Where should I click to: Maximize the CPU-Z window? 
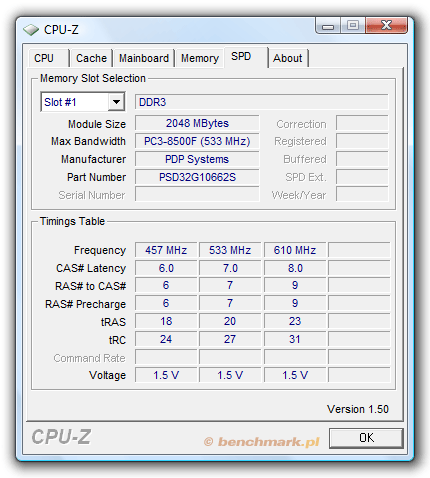coord(353,25)
